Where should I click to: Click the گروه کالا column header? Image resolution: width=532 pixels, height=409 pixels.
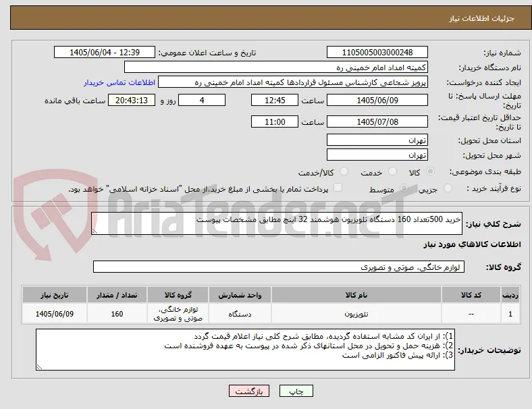[178, 295]
